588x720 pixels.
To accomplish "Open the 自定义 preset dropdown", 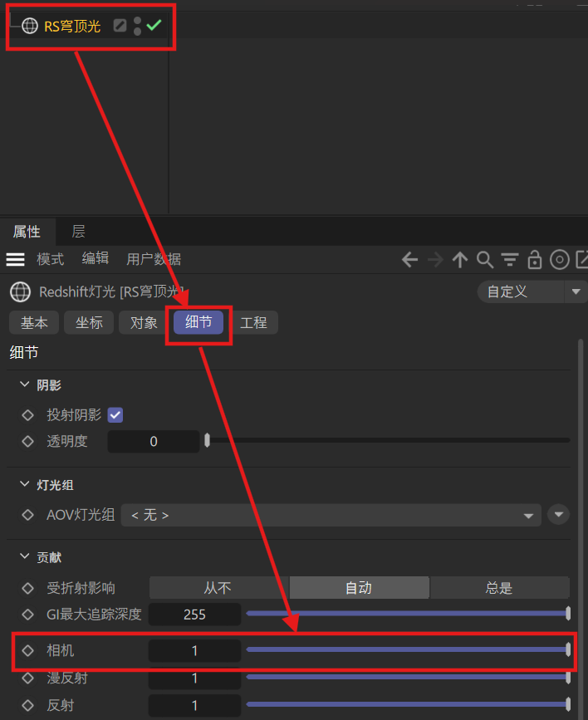I will (521, 291).
